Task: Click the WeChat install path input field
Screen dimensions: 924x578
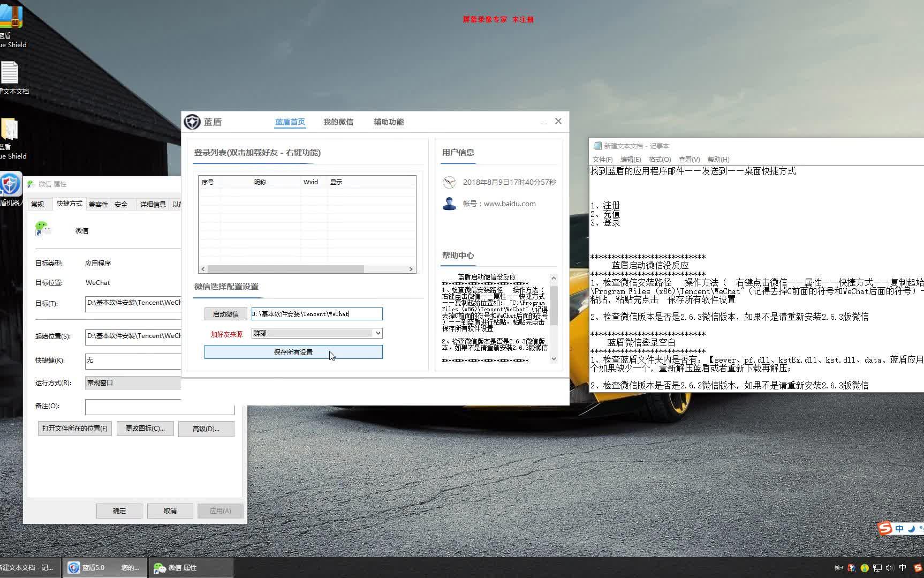Action: pyautogui.click(x=317, y=314)
